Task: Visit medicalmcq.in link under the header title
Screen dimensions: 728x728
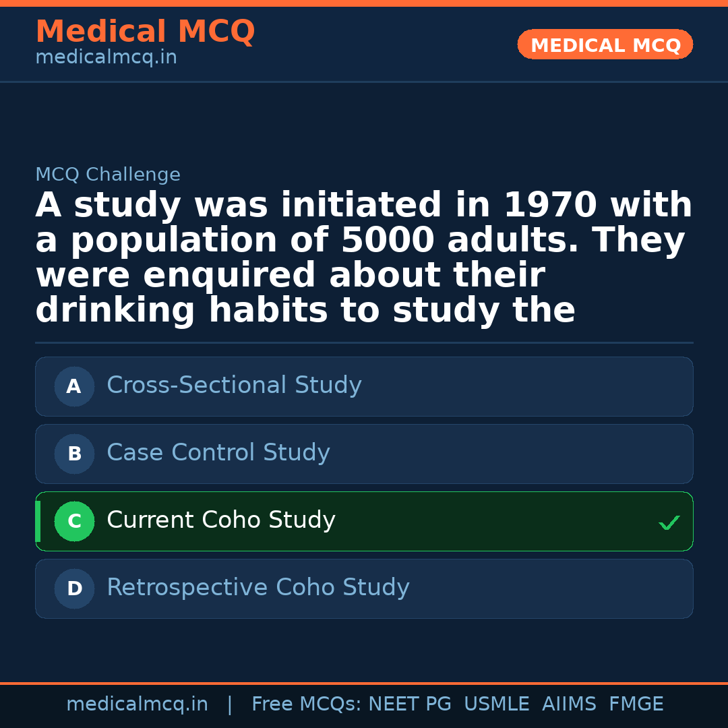Action: pos(106,58)
